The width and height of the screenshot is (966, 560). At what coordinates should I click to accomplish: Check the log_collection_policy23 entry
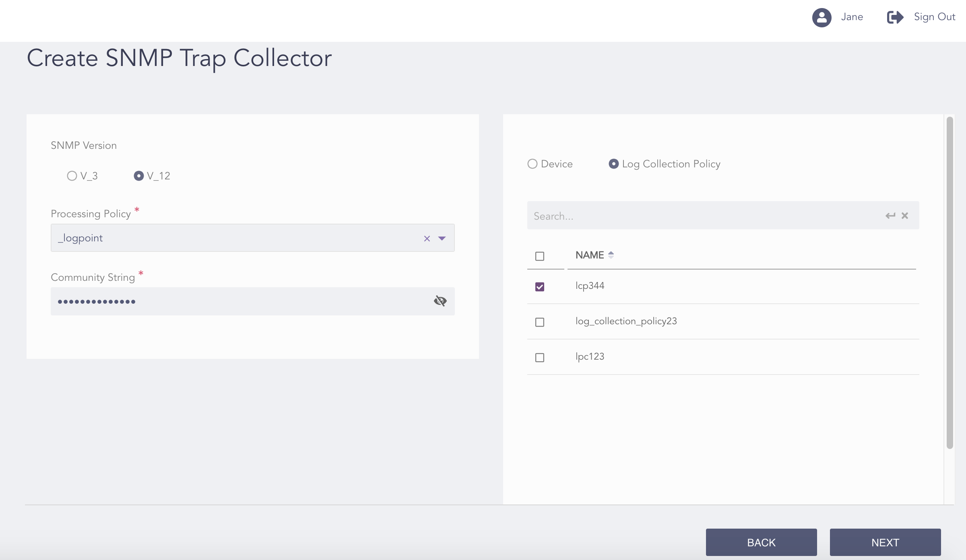[540, 321]
